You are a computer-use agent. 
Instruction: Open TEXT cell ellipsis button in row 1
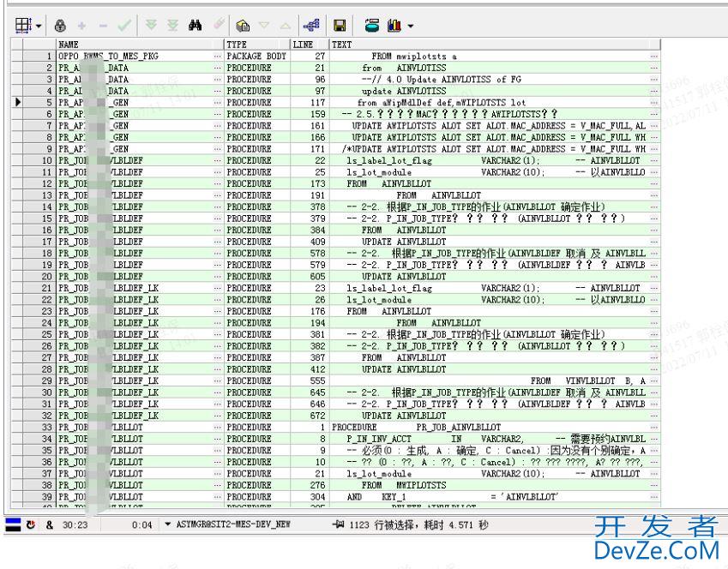654,57
